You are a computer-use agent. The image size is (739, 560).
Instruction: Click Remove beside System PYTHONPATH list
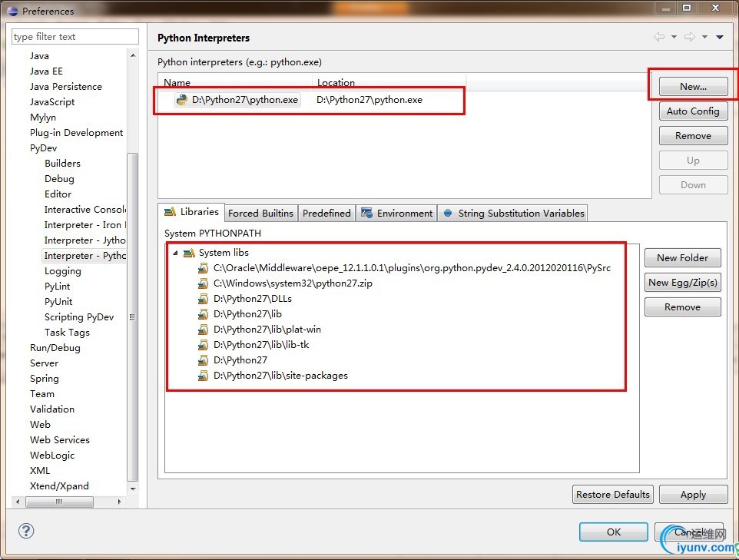[682, 307]
